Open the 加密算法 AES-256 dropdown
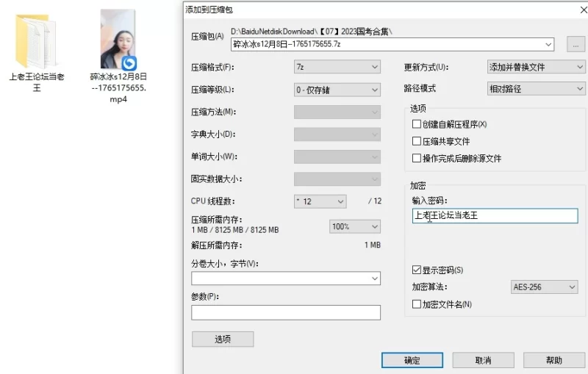This screenshot has width=588, height=374. pos(544,287)
